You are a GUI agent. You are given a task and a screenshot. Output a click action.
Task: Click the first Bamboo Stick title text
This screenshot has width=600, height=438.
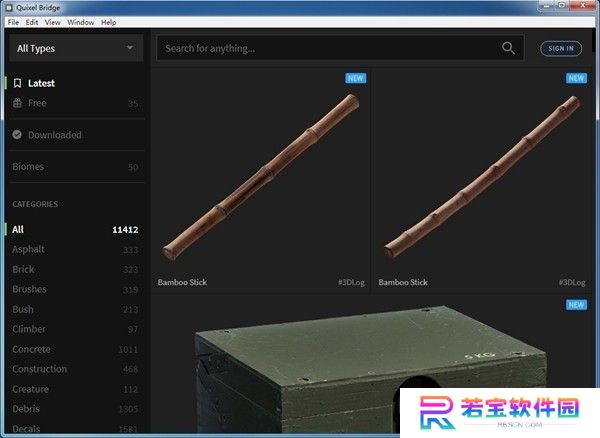click(x=182, y=282)
